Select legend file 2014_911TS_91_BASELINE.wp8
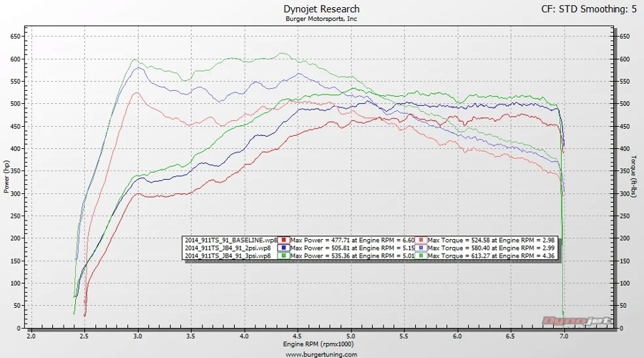The image size is (644, 358). click(231, 240)
